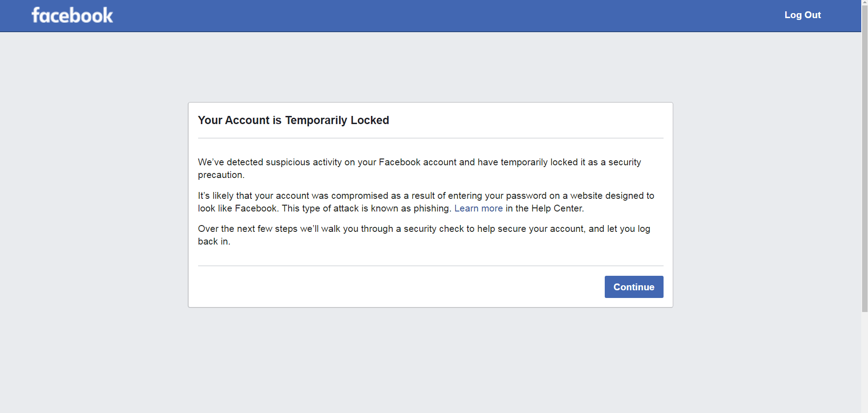Click the gray background below the dialog

(430, 362)
